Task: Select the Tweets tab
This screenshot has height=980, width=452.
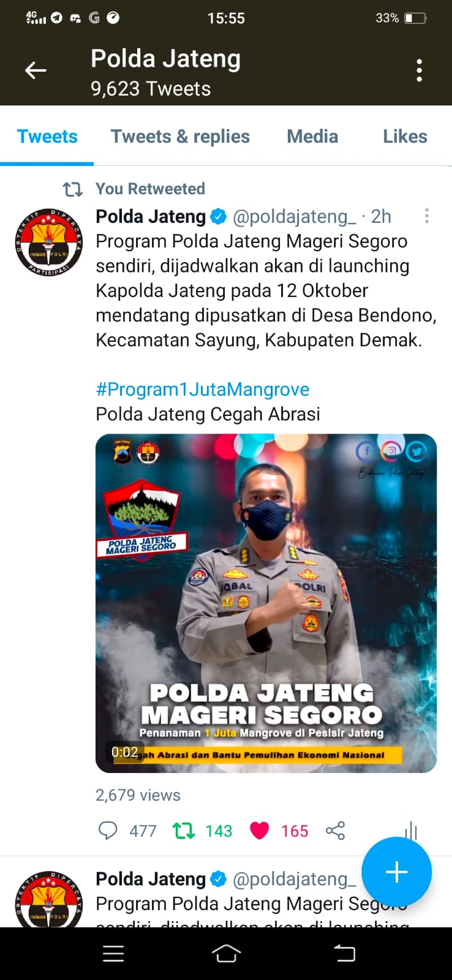Action: (47, 136)
